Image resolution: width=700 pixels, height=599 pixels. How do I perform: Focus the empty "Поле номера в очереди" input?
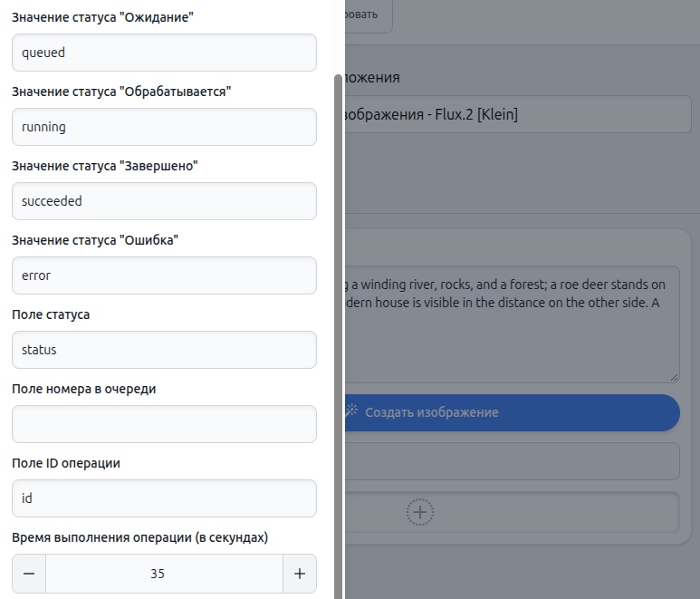click(164, 424)
